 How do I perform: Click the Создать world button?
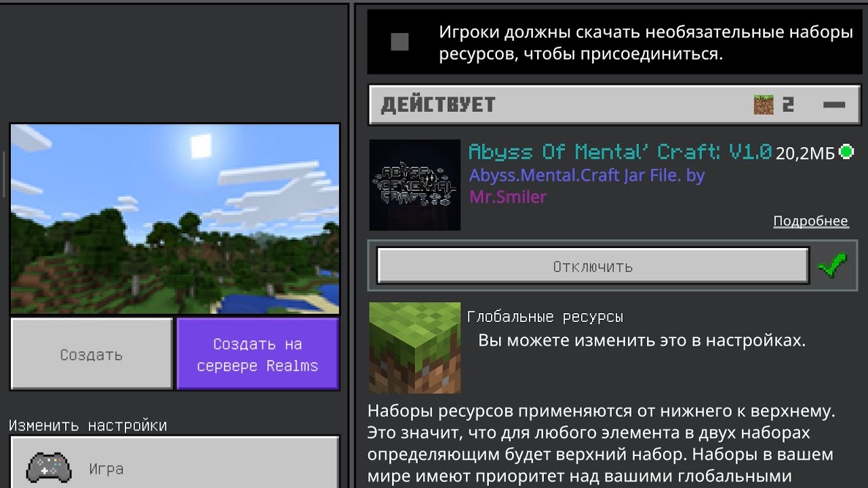click(92, 354)
